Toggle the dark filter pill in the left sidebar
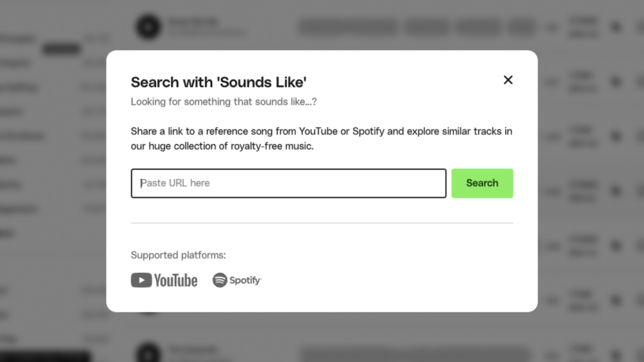Screen dimensions: 644x362 tap(60, 49)
